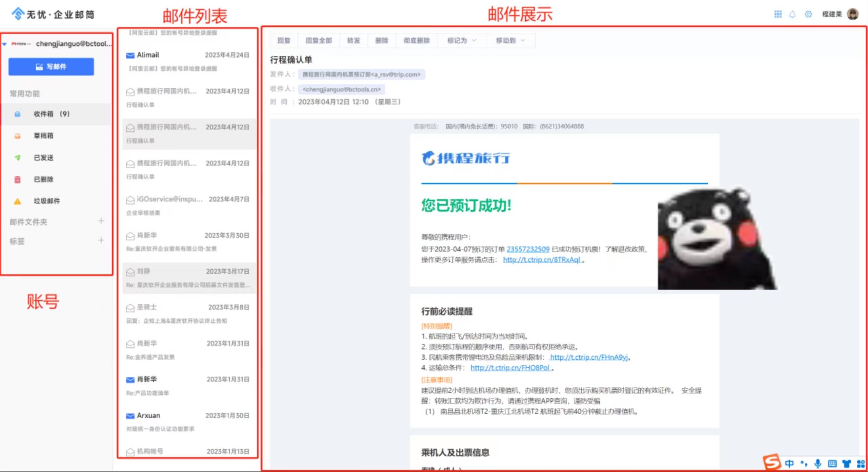The height and width of the screenshot is (472, 868).
Task: Open the 已删除 folder
Action: [56, 179]
